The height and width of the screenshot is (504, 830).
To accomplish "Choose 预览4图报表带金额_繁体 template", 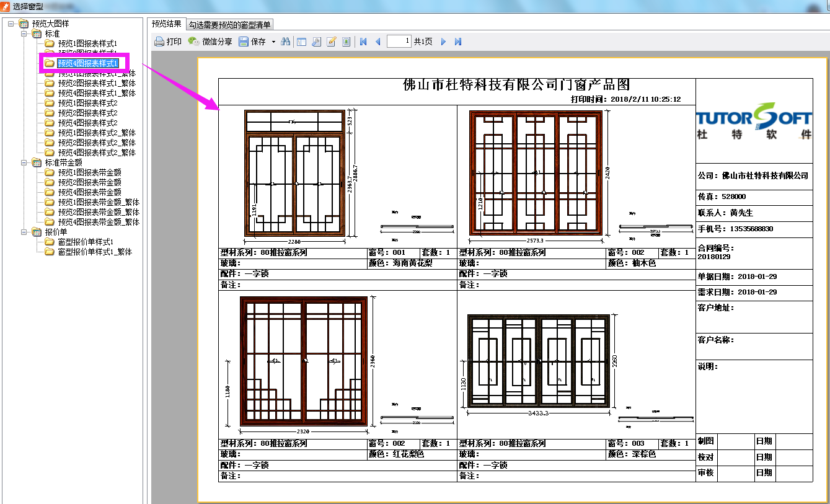I will 99,222.
